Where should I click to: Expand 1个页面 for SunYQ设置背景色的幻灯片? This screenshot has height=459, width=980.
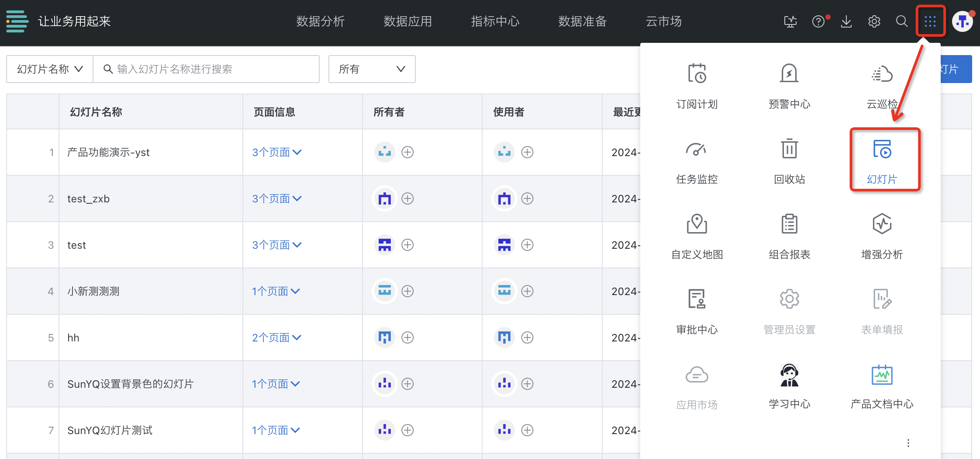coord(276,384)
